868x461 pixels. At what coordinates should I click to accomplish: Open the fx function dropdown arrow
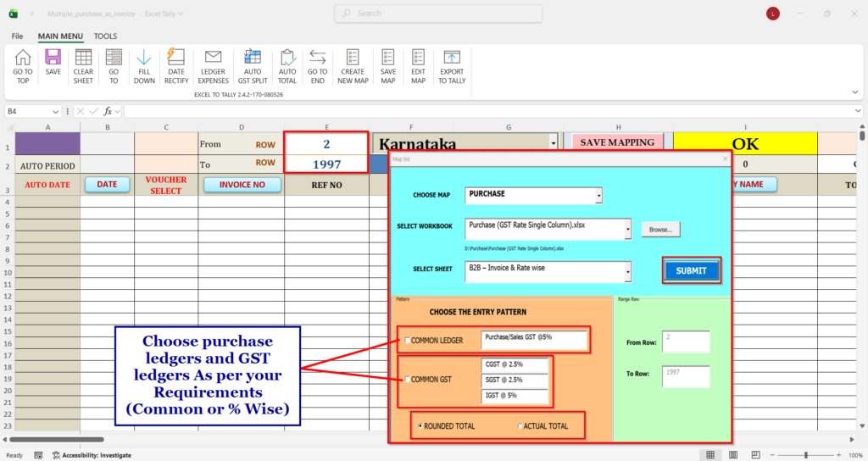click(x=117, y=111)
